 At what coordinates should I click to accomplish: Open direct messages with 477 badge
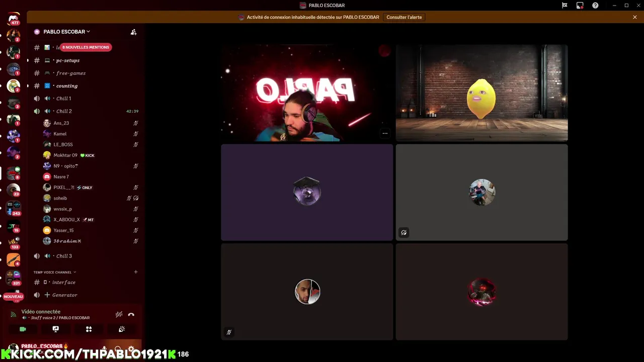pos(14,19)
